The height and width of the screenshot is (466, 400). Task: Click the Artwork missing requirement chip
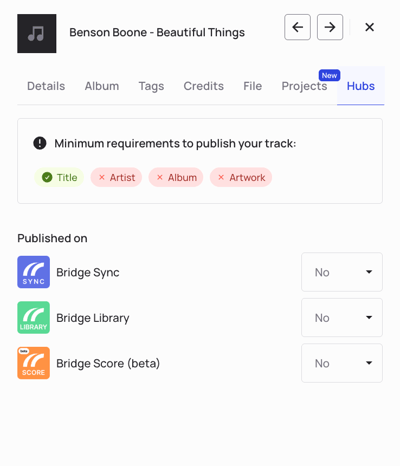(x=241, y=177)
